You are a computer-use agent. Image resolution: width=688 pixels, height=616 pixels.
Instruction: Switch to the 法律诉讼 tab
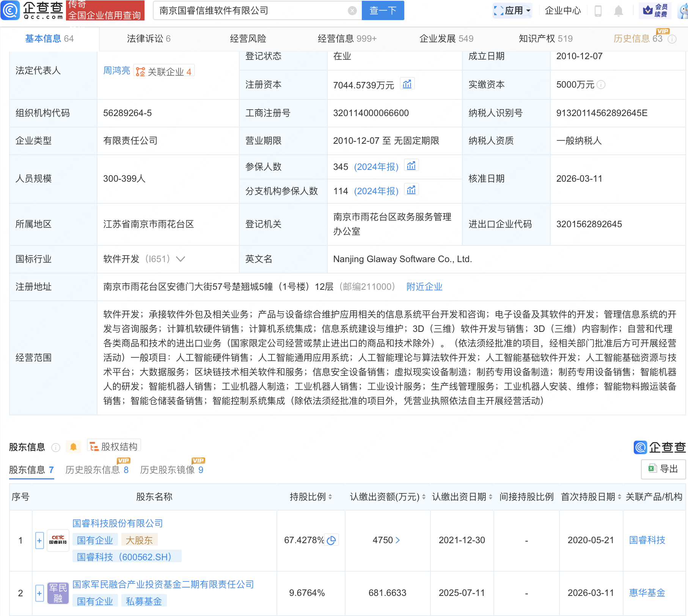click(x=148, y=39)
